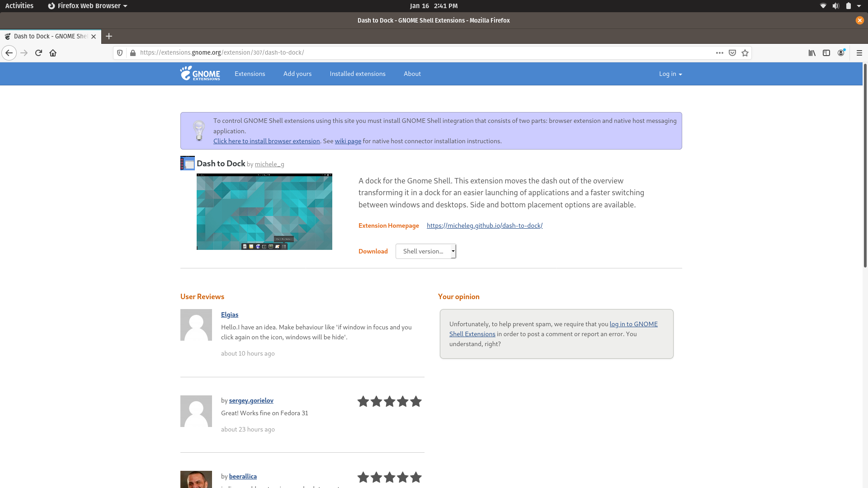The width and height of the screenshot is (868, 488).
Task: Click the page vertical scrollbar
Action: tap(865, 165)
